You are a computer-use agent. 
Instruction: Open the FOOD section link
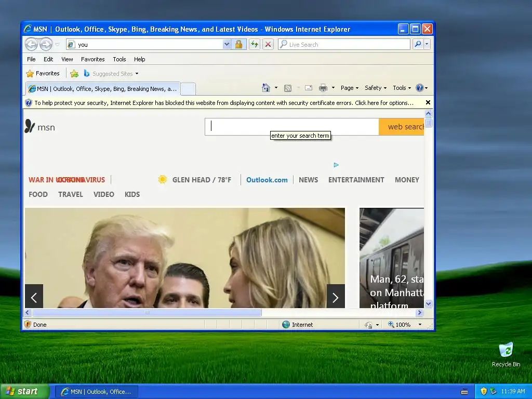pyautogui.click(x=38, y=194)
